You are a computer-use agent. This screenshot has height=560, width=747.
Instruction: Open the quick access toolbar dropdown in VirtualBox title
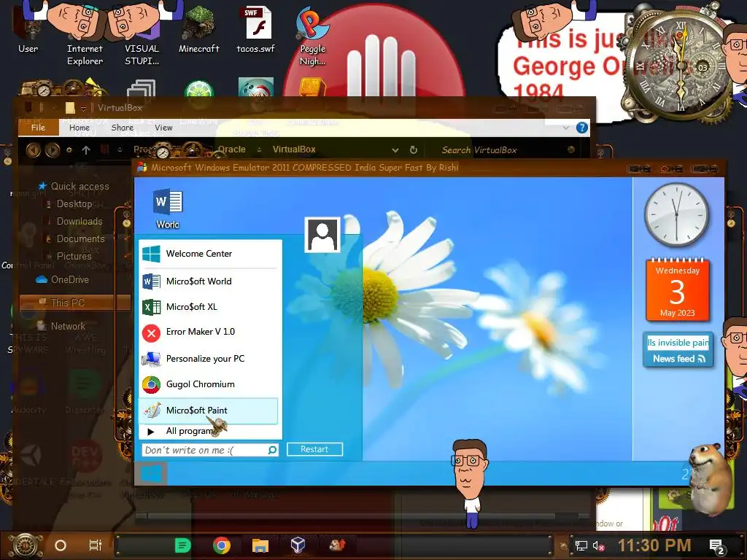[x=83, y=108]
